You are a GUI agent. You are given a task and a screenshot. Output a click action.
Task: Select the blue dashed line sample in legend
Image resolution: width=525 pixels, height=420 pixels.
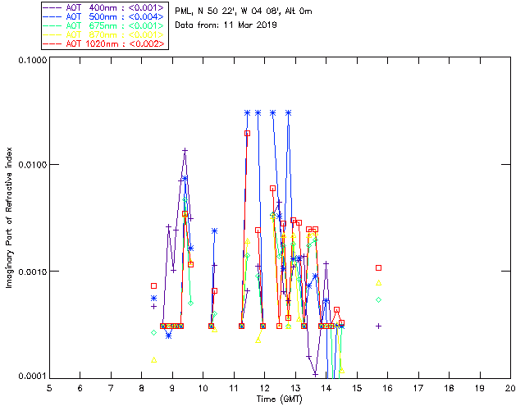(52, 16)
